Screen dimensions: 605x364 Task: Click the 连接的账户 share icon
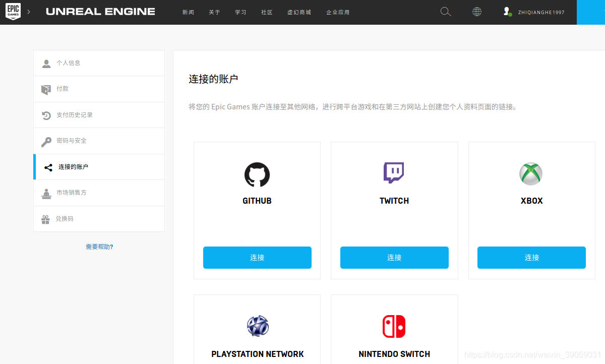pos(48,167)
